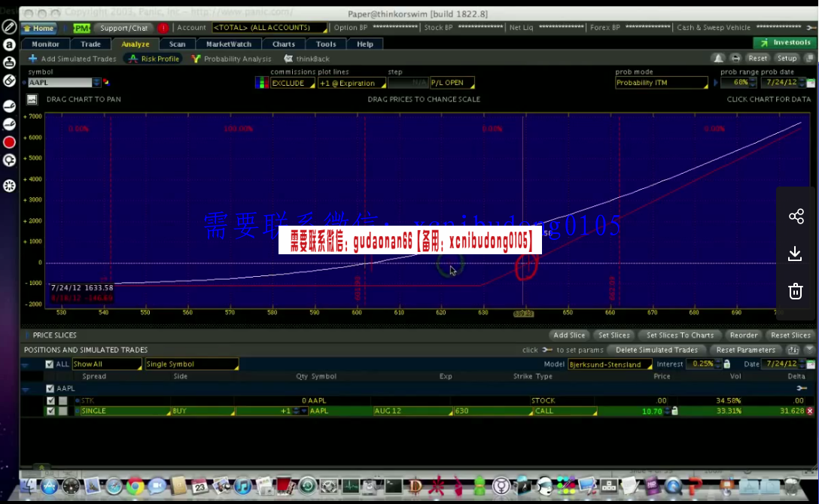The image size is (819, 504).
Task: Toggle the ALL positions checkbox
Action: point(50,364)
